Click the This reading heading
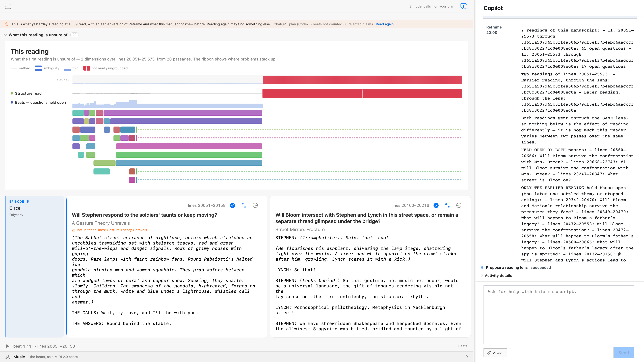644x362 pixels. pos(30,51)
